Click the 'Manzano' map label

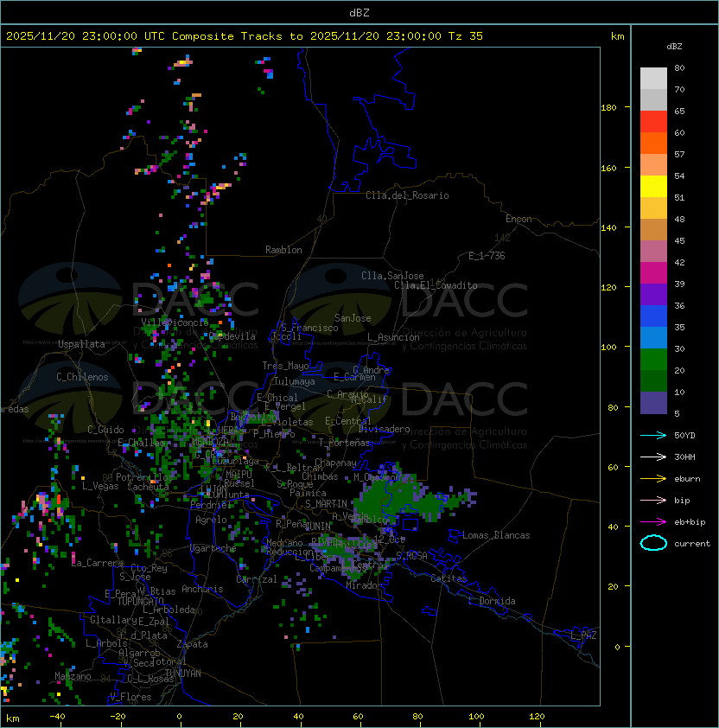coord(73,676)
